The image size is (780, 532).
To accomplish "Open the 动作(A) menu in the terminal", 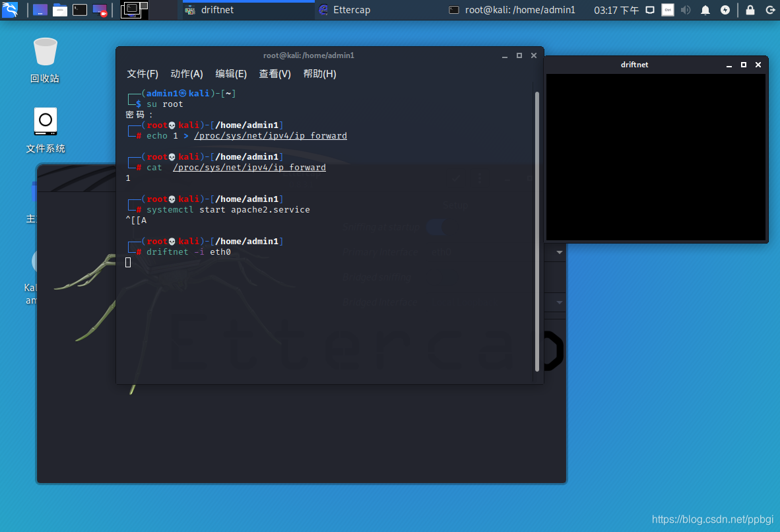I will (187, 74).
